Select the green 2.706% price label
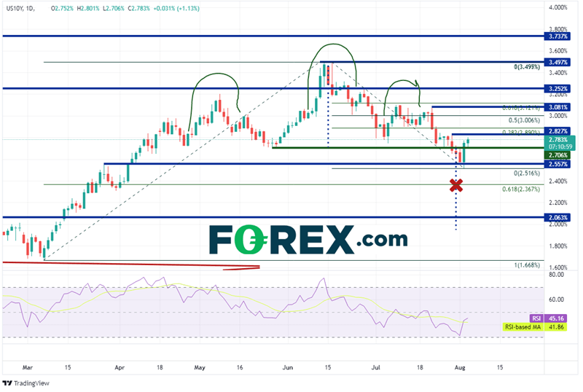 click(557, 155)
